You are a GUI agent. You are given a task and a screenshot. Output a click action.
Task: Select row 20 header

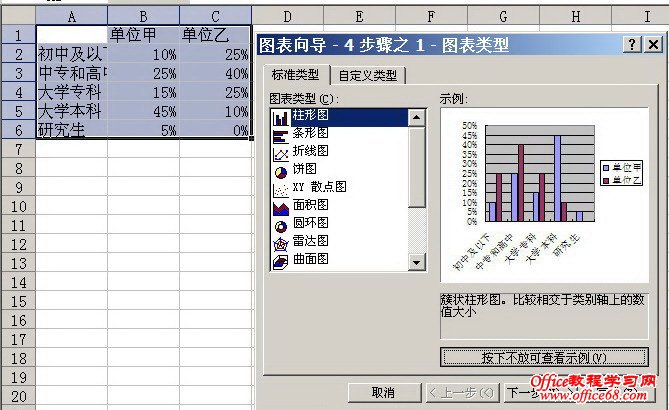point(18,397)
